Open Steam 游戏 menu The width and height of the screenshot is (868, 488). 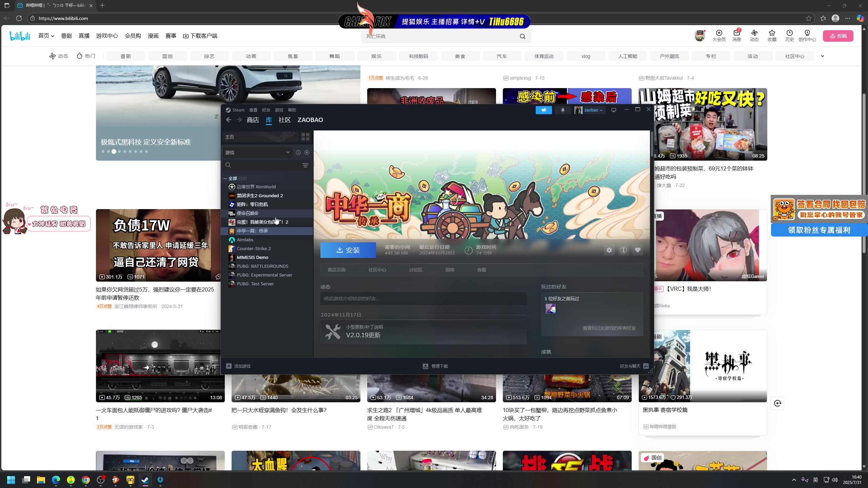(x=279, y=110)
